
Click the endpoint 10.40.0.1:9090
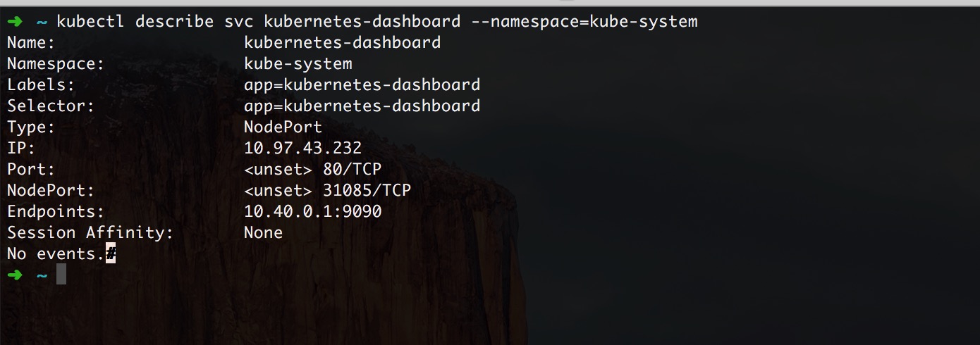[313, 212]
